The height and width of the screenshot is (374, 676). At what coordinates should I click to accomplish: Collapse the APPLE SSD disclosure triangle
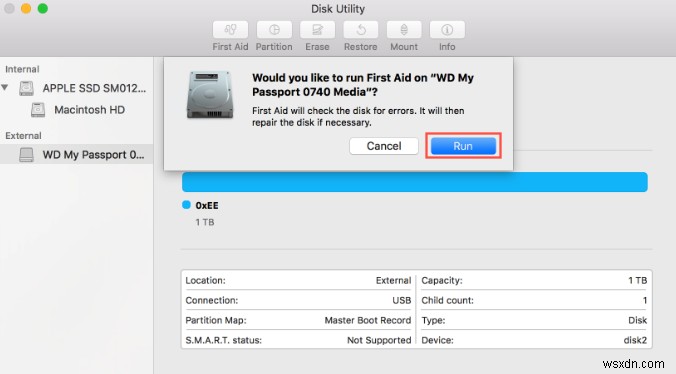coord(5,87)
